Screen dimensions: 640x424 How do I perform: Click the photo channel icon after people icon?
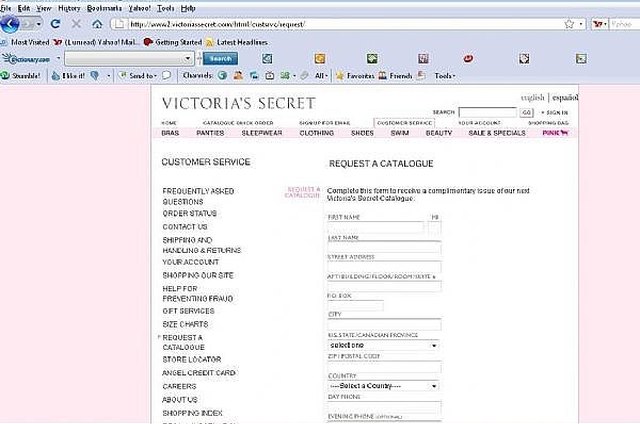[x=254, y=75]
